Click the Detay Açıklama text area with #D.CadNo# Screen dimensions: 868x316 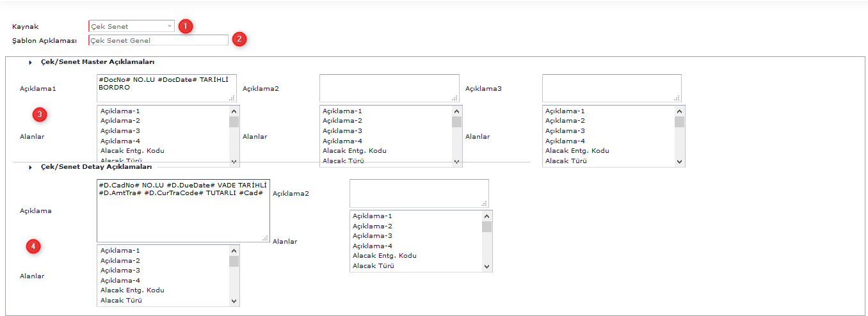tap(182, 210)
